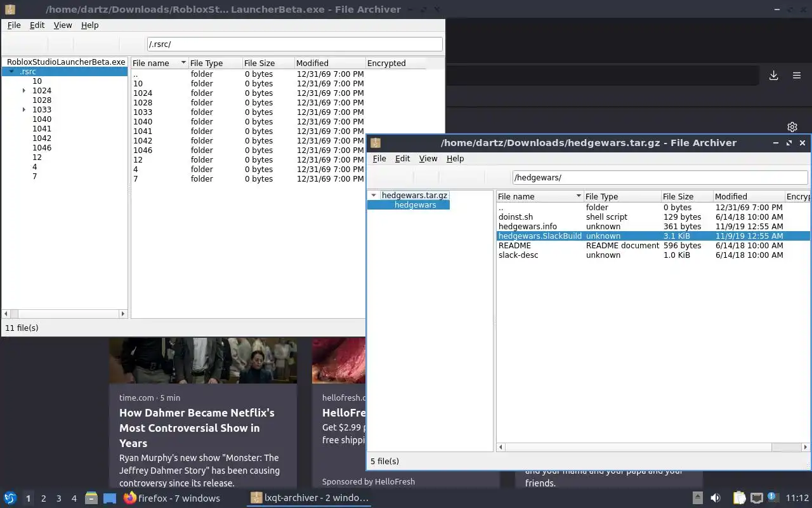Sort by Modified column in hedgewars window

(x=749, y=196)
